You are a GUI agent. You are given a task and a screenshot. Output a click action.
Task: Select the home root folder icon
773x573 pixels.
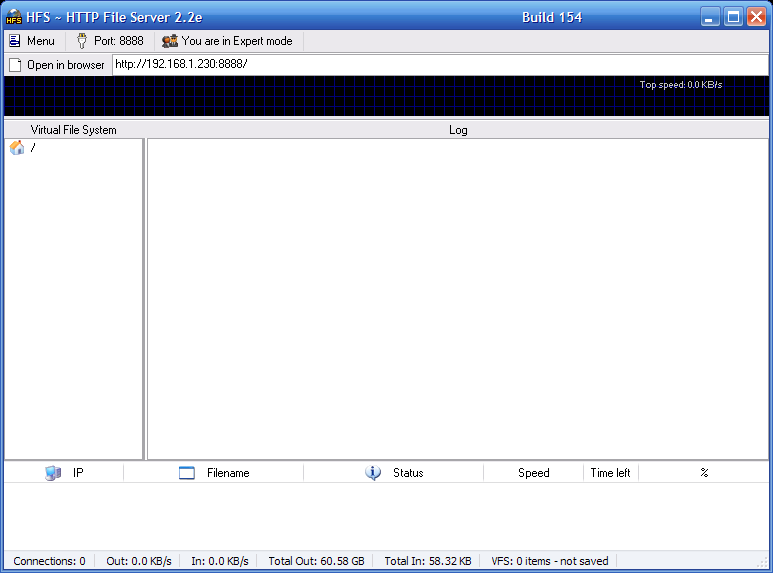click(17, 148)
